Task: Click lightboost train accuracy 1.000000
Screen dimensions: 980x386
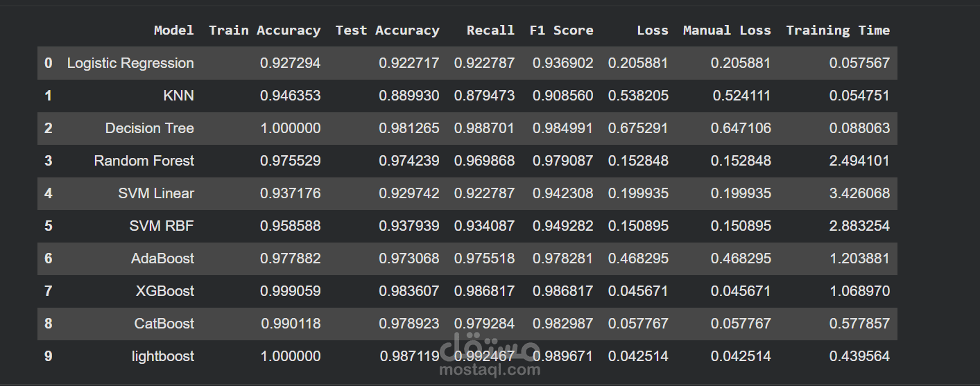Action: tap(291, 356)
